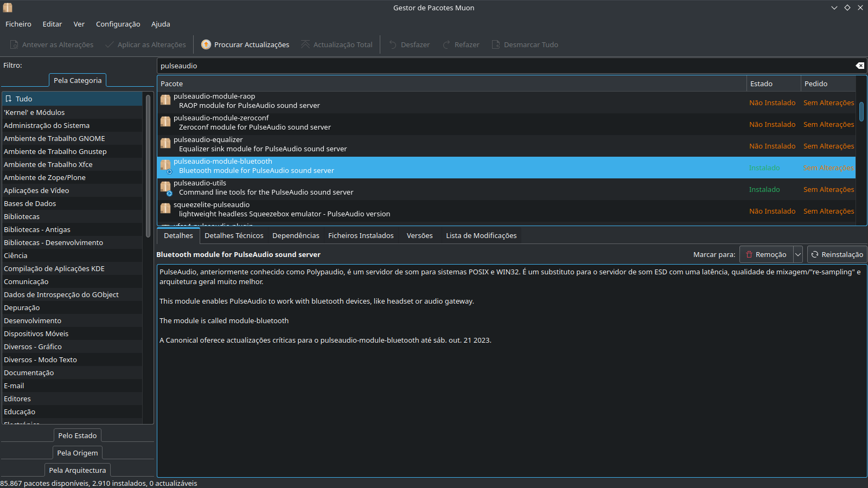Open the Editar menu
This screenshot has height=488, width=868.
pos(52,24)
